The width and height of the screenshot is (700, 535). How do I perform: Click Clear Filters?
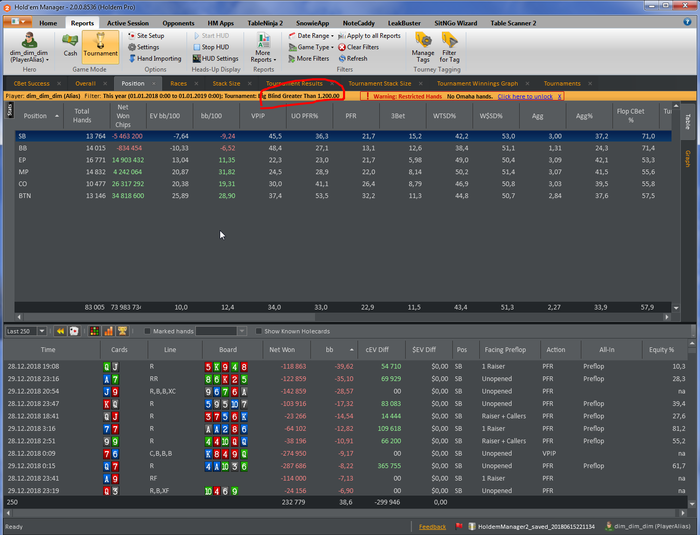click(x=358, y=47)
